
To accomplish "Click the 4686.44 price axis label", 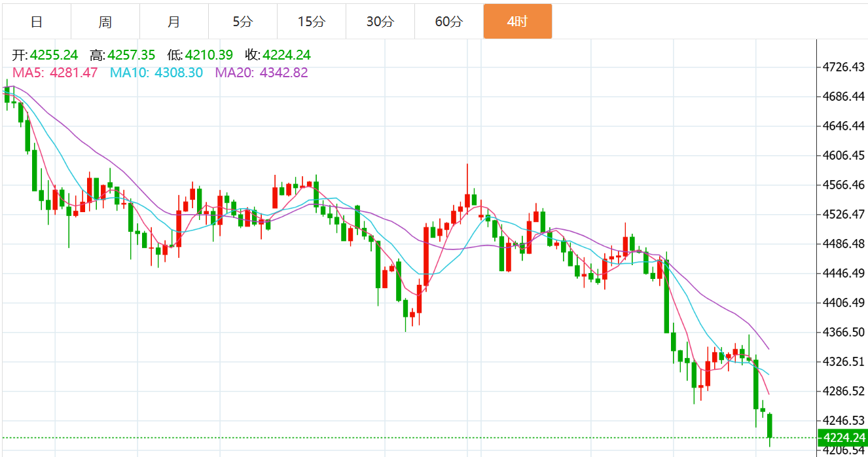I will (x=843, y=96).
